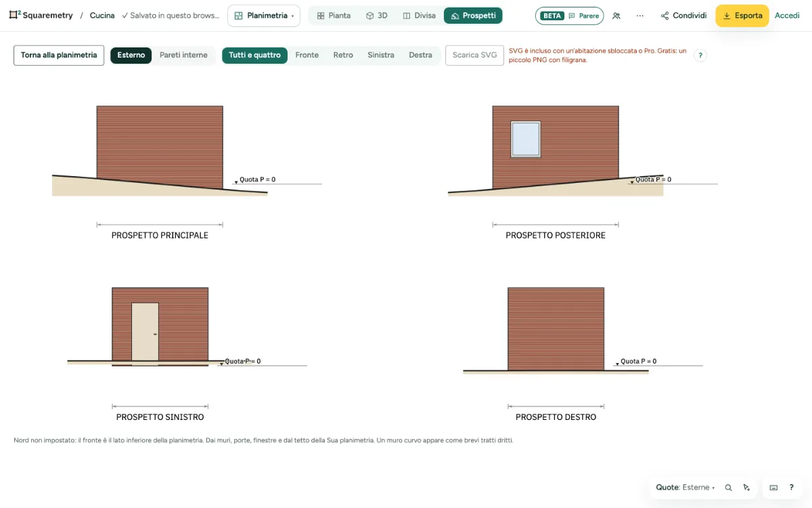The height and width of the screenshot is (508, 812).
Task: Return with Torna alla planimetria button
Action: point(59,56)
